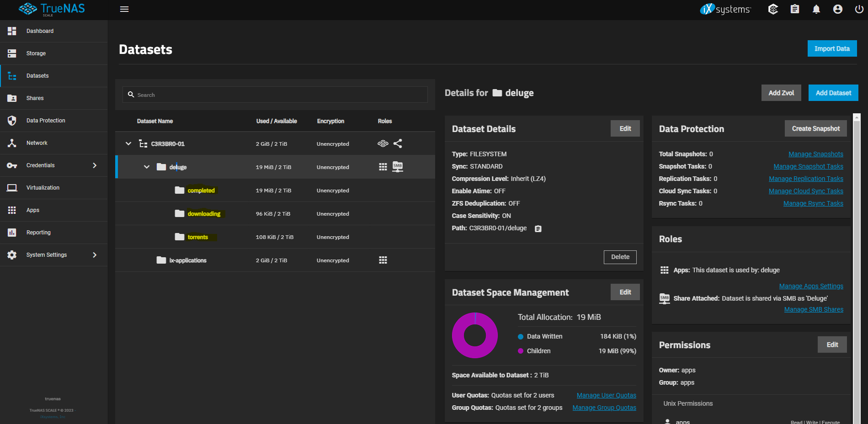Click Edit on Permissions card
Viewport: 868px width, 424px height.
click(x=832, y=344)
